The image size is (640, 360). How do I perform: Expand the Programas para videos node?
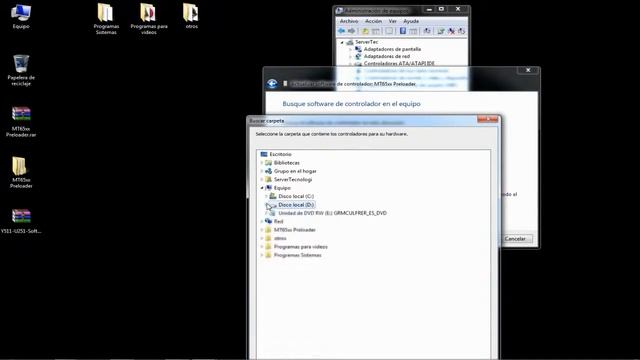(262, 247)
